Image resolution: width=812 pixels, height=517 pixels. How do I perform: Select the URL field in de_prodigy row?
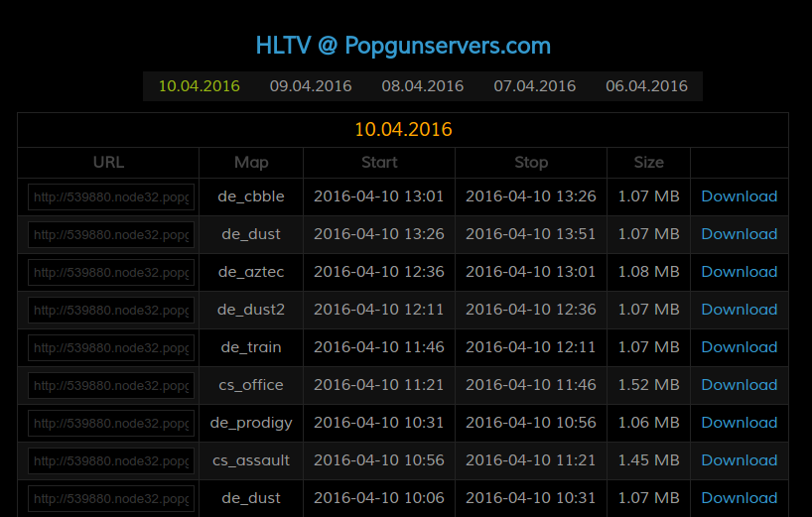pos(111,424)
